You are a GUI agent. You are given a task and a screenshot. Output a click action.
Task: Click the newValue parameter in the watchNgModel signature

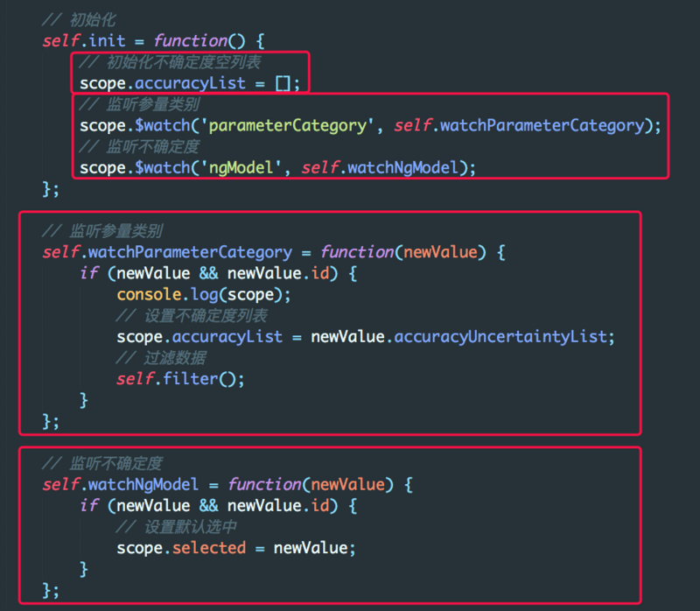click(348, 484)
